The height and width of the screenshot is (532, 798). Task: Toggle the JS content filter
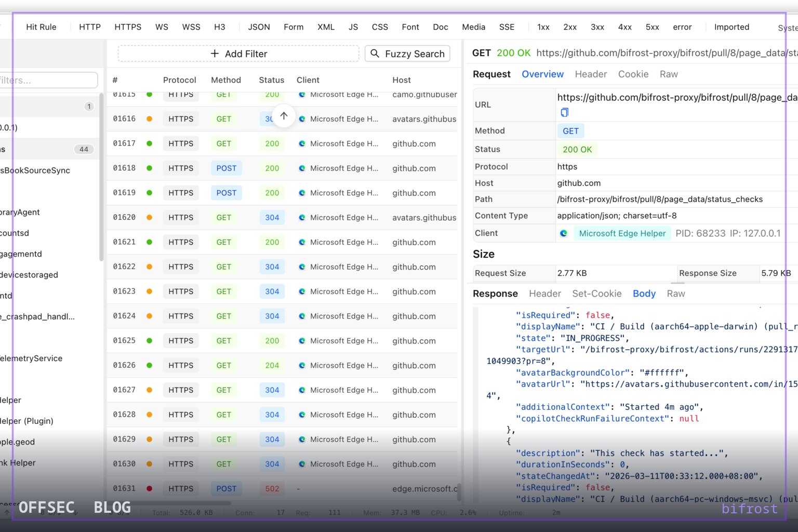point(353,27)
